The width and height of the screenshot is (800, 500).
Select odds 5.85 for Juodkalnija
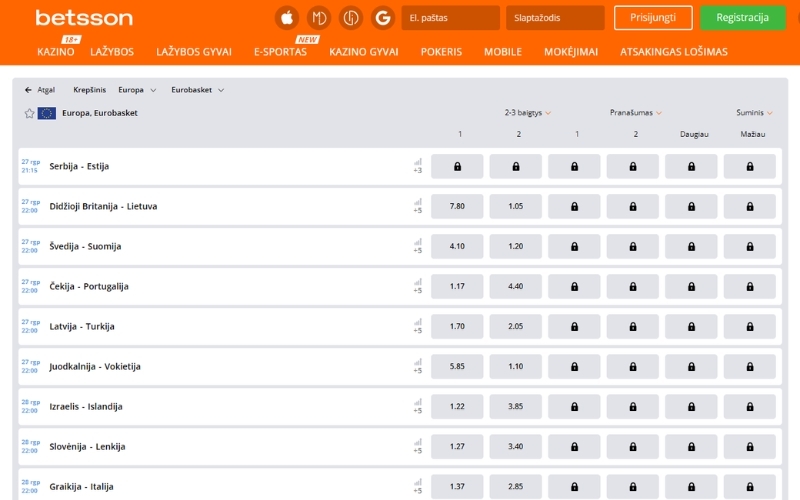pyautogui.click(x=457, y=367)
